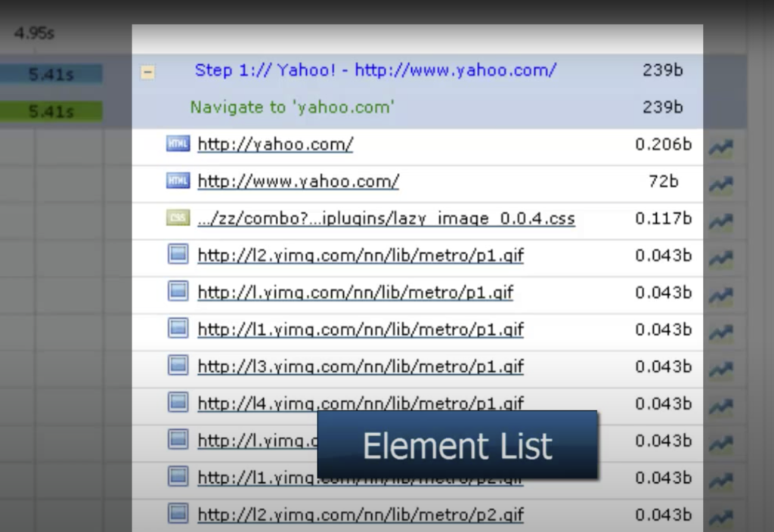Click the 0.043b size for l2.yimg.com p2.gif
Image resolution: width=774 pixels, height=532 pixels.
click(x=664, y=515)
